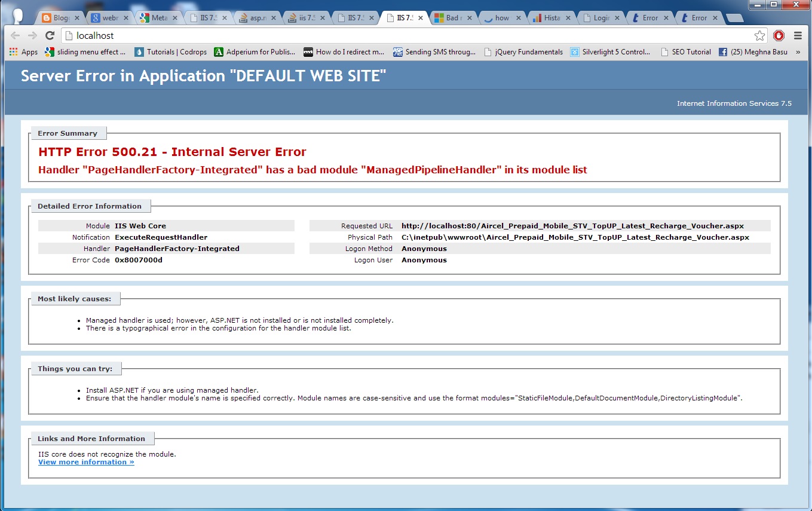
Task: Switch to the asp.n tab
Action: (257, 18)
